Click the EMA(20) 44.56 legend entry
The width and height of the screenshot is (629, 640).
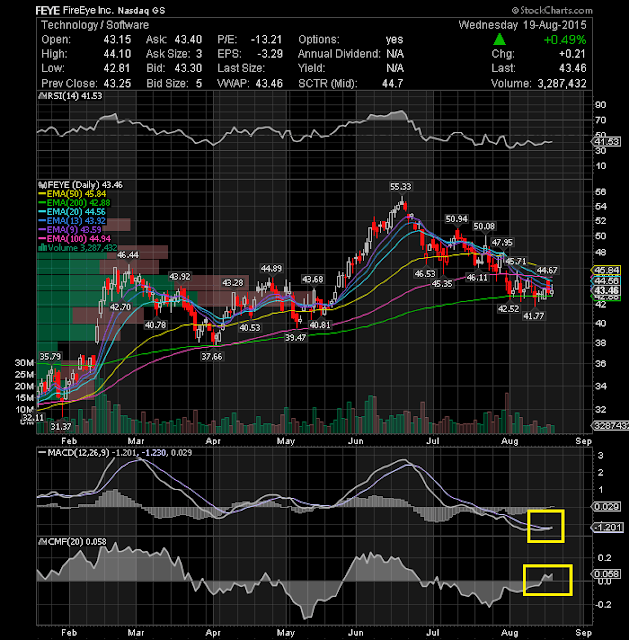coord(72,212)
